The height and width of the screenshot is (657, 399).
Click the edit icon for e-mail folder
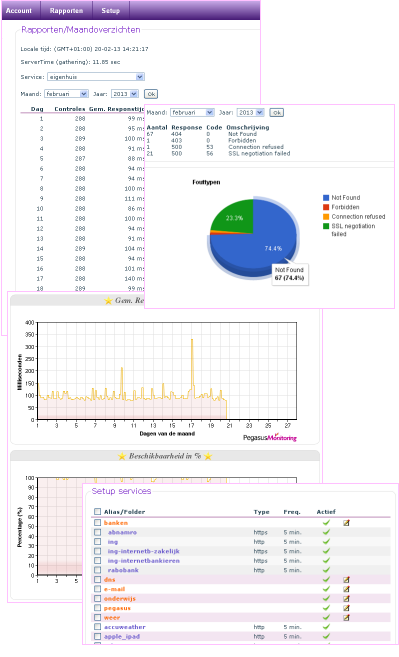click(346, 589)
